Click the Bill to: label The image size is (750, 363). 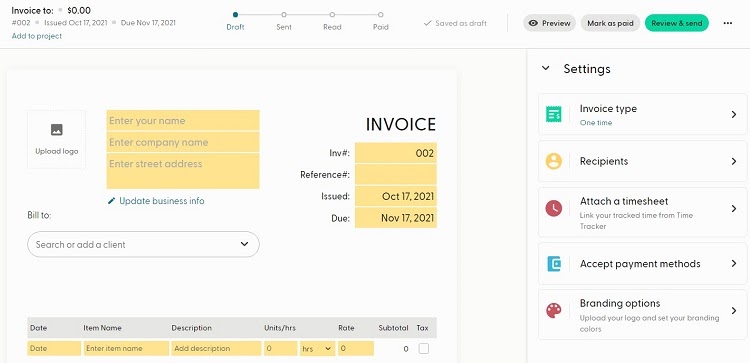pyautogui.click(x=39, y=215)
